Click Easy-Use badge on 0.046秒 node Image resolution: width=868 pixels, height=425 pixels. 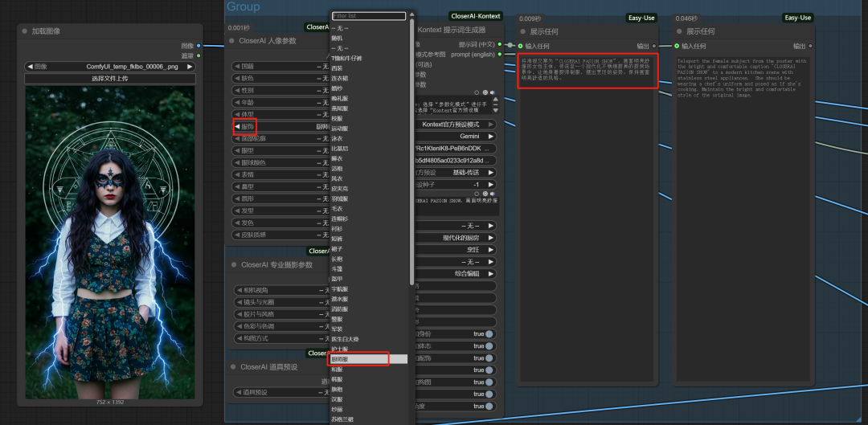[x=798, y=18]
